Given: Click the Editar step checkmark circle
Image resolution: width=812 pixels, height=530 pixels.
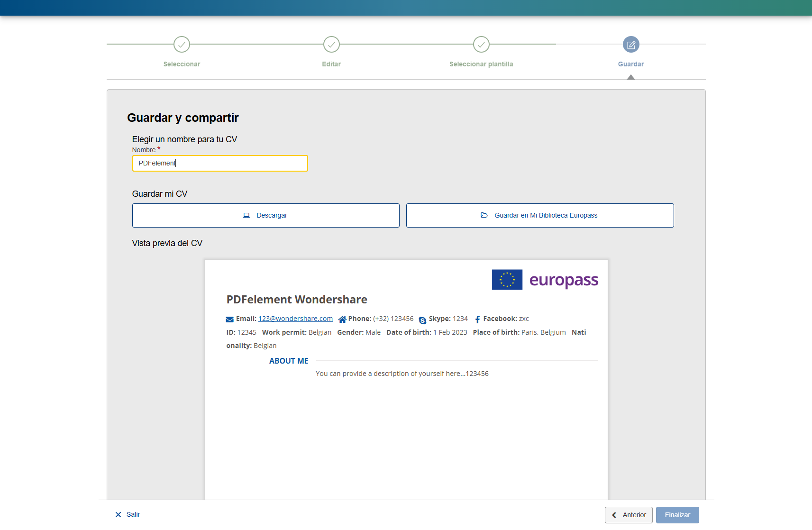Looking at the screenshot, I should coord(331,45).
